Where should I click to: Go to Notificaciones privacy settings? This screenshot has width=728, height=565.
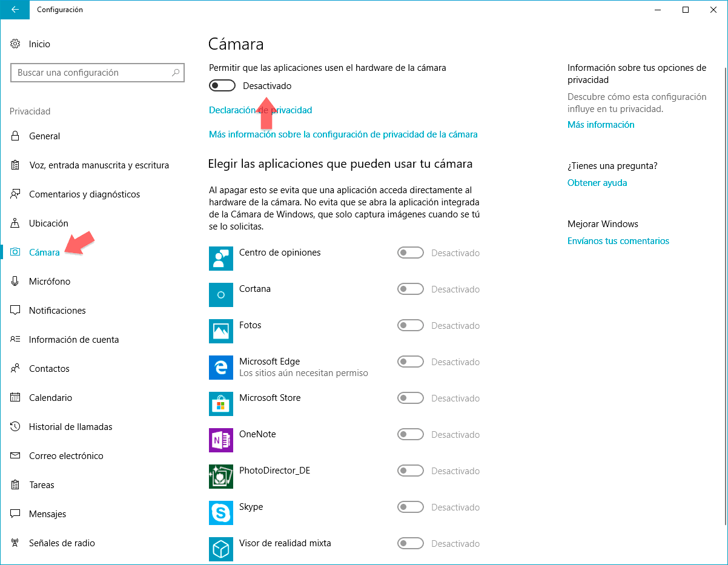pyautogui.click(x=58, y=311)
